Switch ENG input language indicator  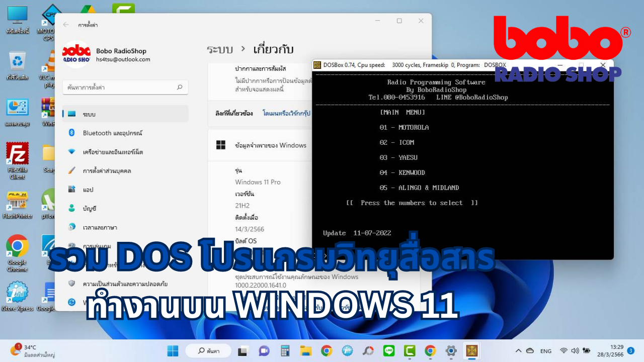pos(546,351)
